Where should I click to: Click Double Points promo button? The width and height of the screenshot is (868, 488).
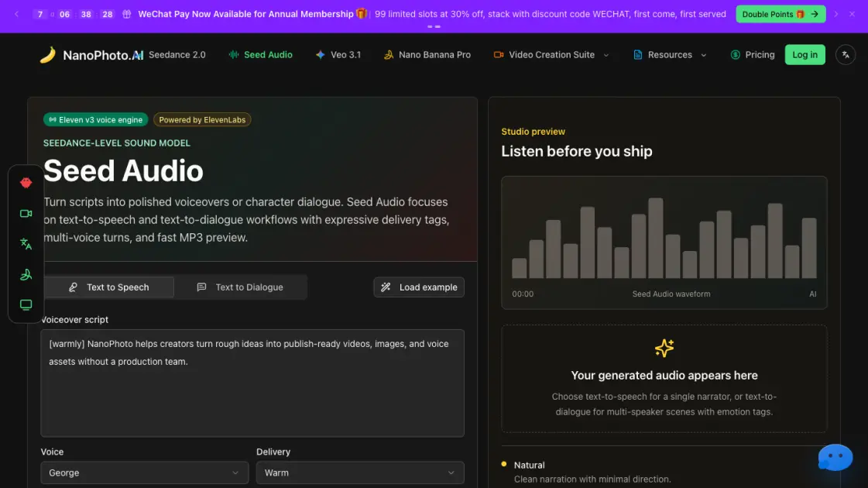click(x=781, y=14)
